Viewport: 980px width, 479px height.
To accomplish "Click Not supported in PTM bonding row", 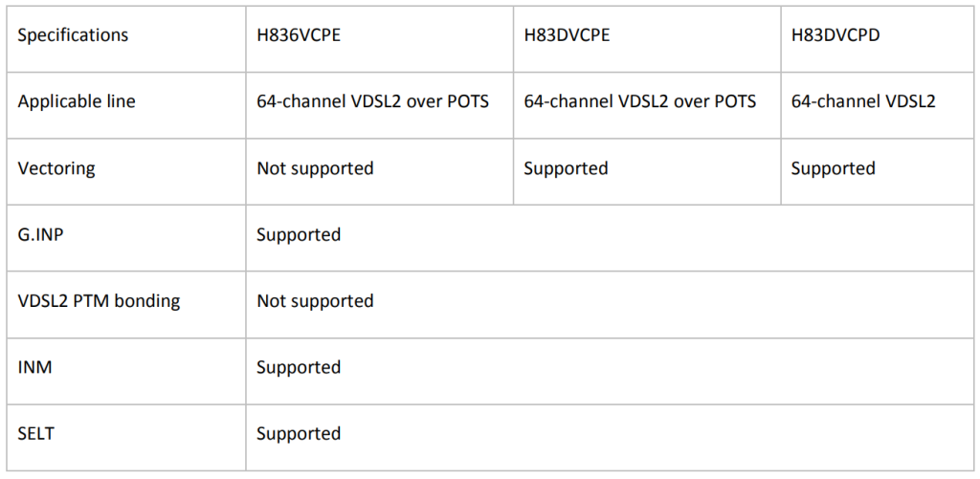I will pyautogui.click(x=315, y=301).
